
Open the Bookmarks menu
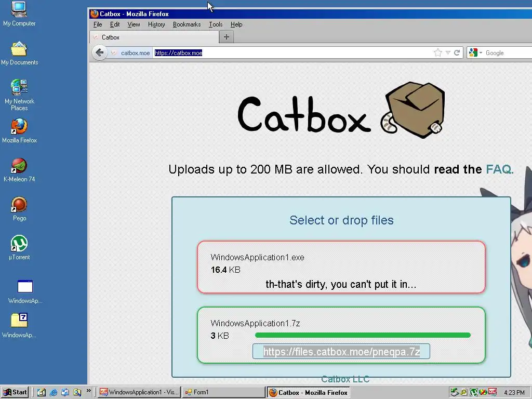[187, 24]
